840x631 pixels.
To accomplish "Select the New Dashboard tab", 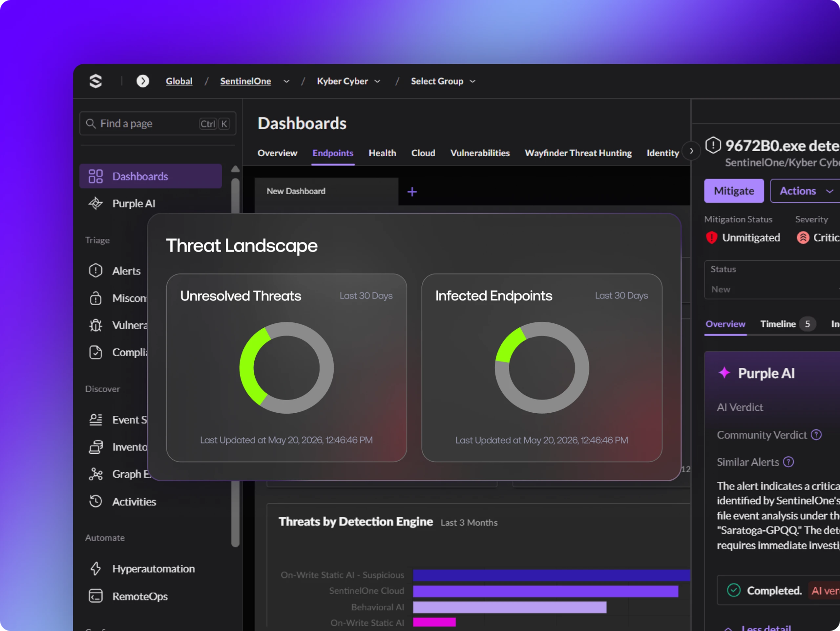I will [326, 191].
